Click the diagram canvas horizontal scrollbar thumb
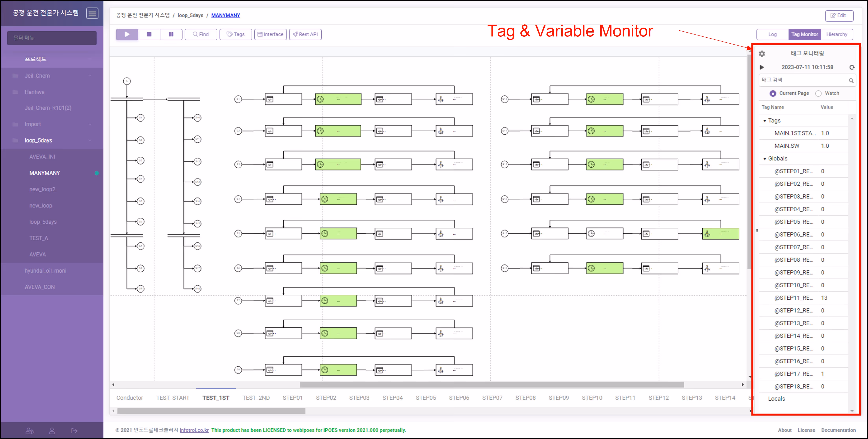The image size is (868, 439). tap(492, 385)
